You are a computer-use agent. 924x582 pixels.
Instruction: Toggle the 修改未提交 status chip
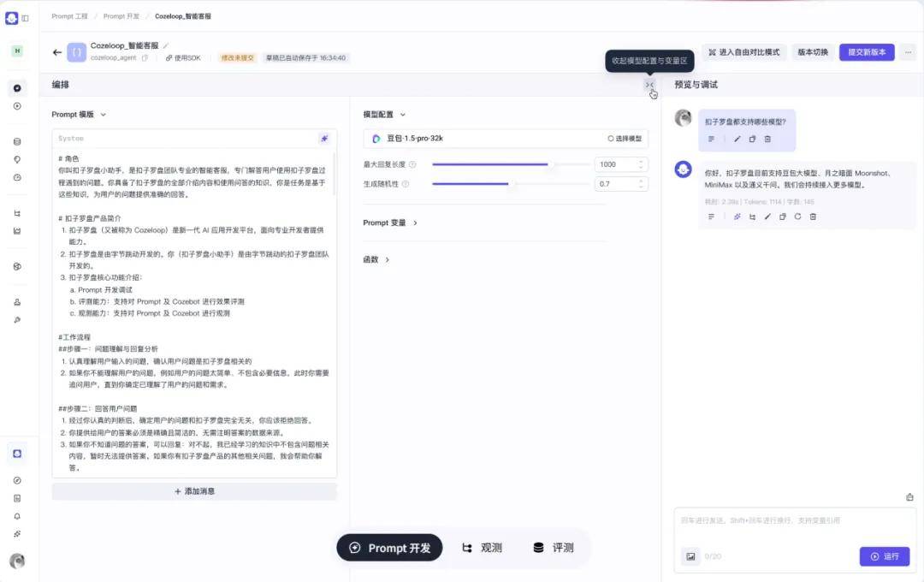click(239, 58)
